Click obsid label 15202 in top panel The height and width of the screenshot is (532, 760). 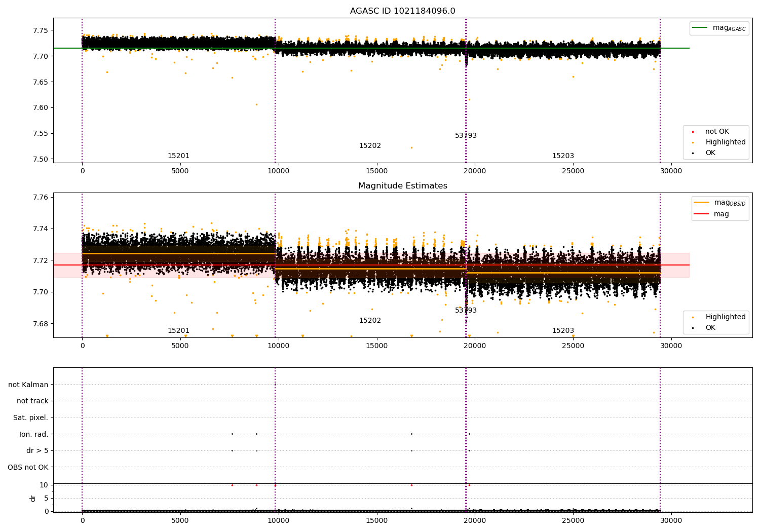[x=370, y=146]
